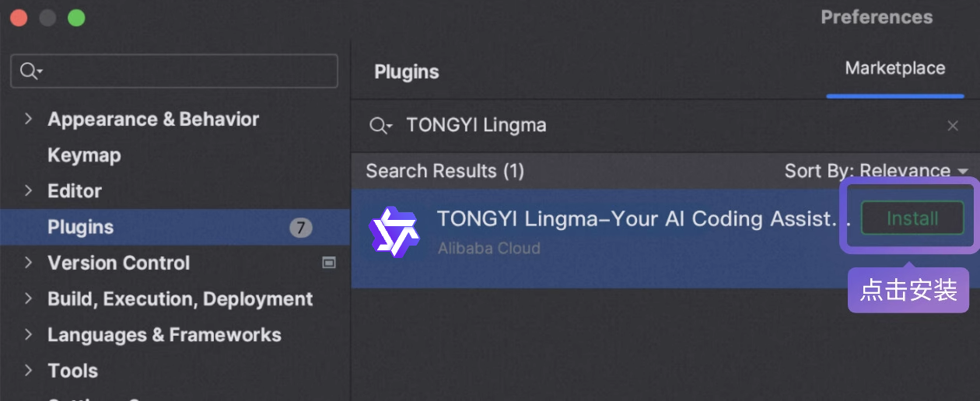Image resolution: width=980 pixels, height=401 pixels.
Task: Clear the plugin search text with X
Action: click(953, 126)
